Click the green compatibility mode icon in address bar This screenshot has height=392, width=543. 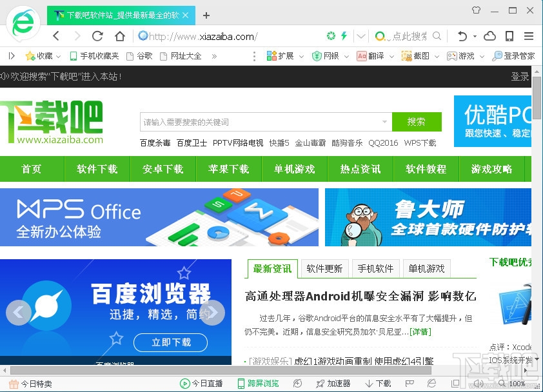click(x=331, y=35)
